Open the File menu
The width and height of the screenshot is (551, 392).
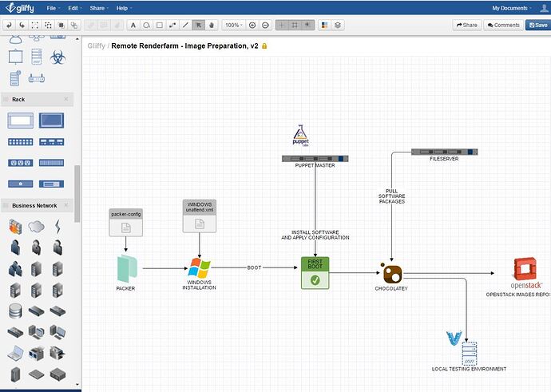[x=54, y=7]
